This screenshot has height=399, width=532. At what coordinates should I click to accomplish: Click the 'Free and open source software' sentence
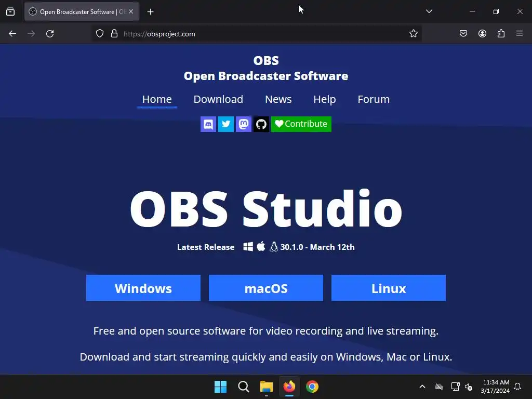click(266, 331)
